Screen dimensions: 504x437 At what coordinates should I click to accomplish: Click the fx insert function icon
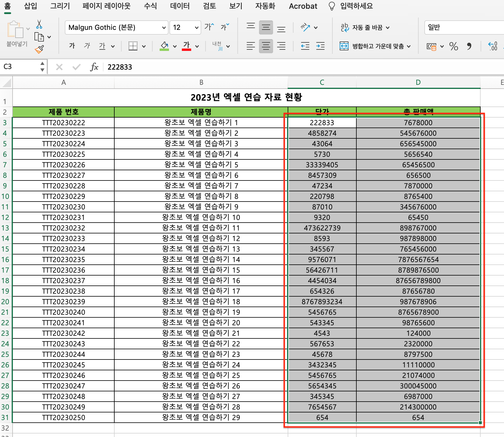pos(94,67)
